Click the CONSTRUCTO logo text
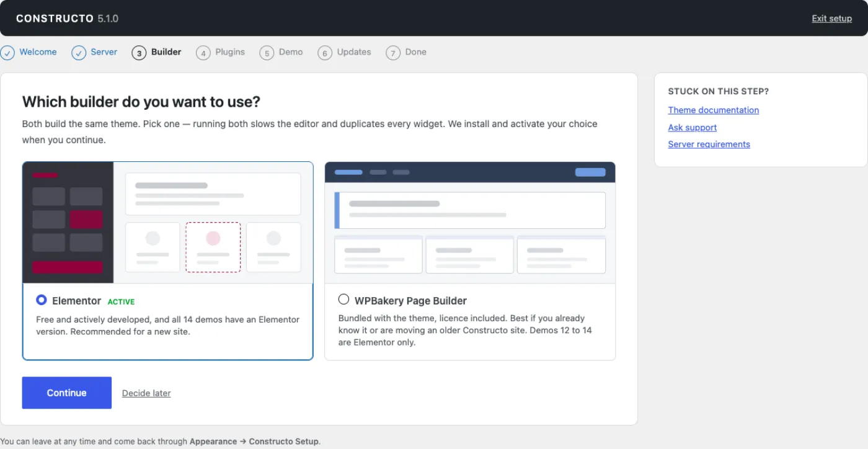868x449 pixels. pyautogui.click(x=55, y=19)
